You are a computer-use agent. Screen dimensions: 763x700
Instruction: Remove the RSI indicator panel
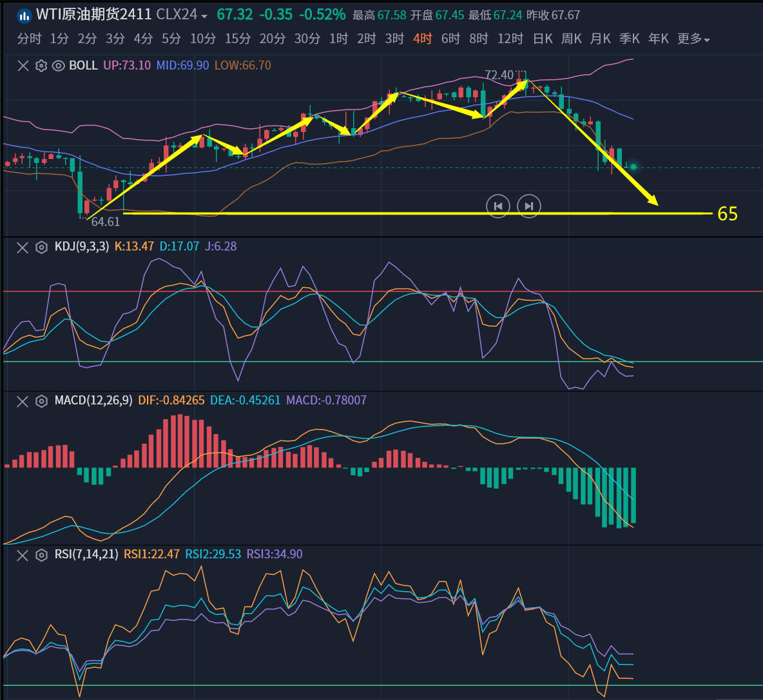(23, 555)
